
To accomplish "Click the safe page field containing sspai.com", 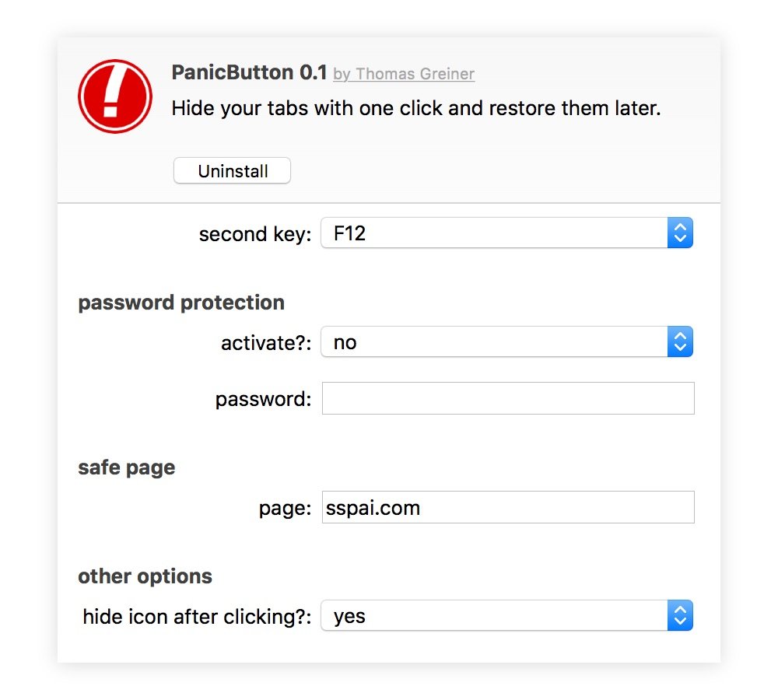I will [508, 507].
